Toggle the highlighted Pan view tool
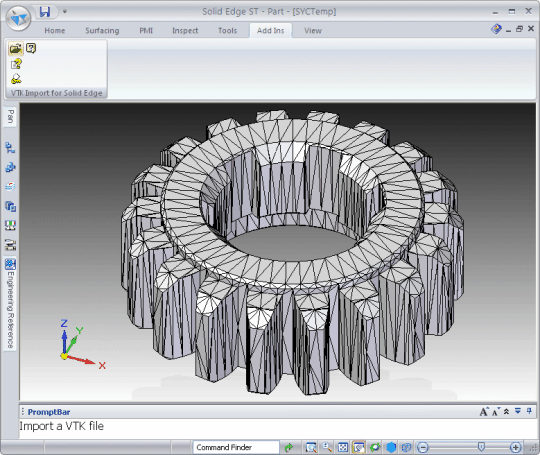 pyautogui.click(x=359, y=447)
